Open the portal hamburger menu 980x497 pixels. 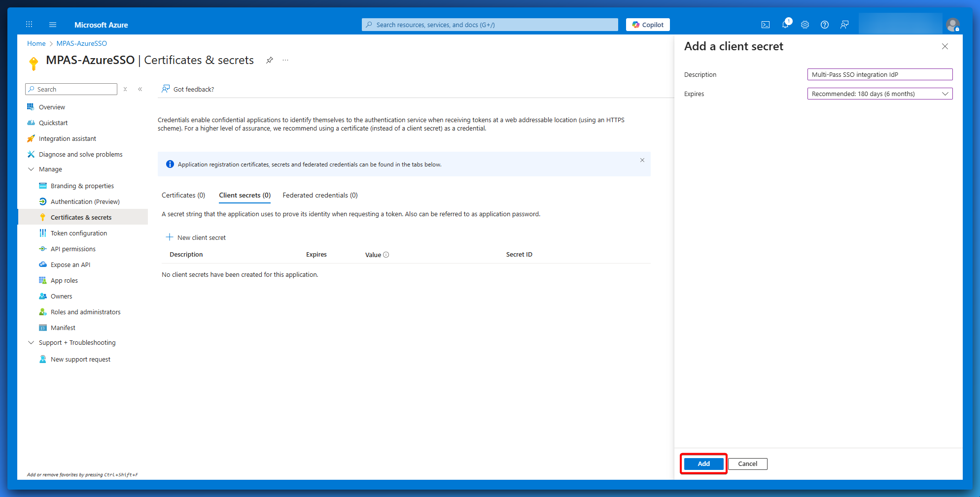tap(53, 25)
